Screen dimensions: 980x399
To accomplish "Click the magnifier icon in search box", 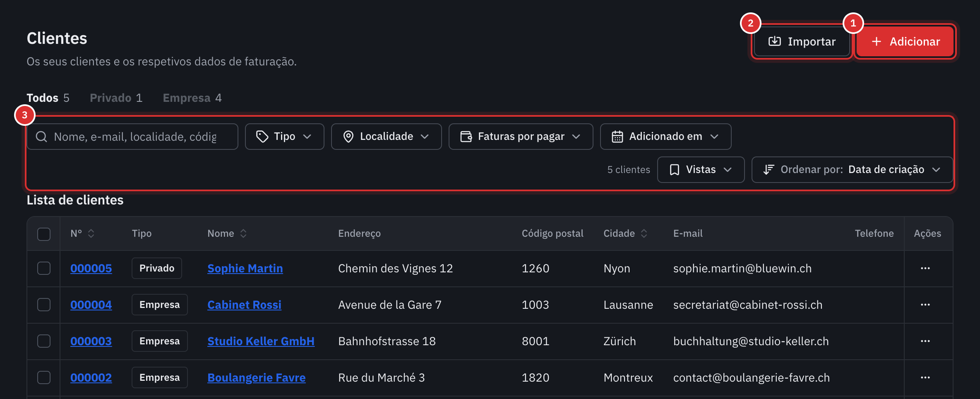I will click(x=41, y=137).
